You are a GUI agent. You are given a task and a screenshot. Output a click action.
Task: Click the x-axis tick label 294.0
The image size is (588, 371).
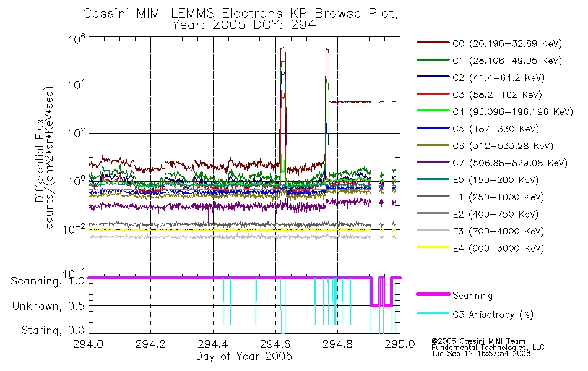[x=89, y=344]
